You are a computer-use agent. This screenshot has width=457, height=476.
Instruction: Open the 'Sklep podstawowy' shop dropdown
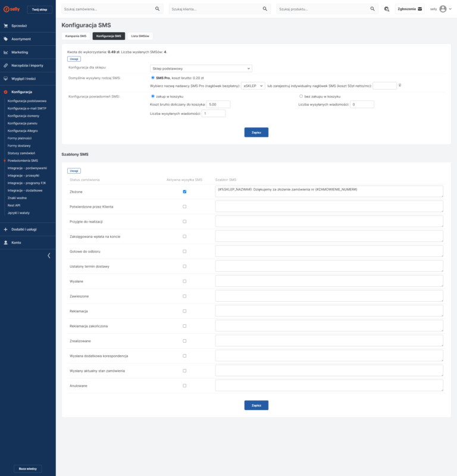201,68
